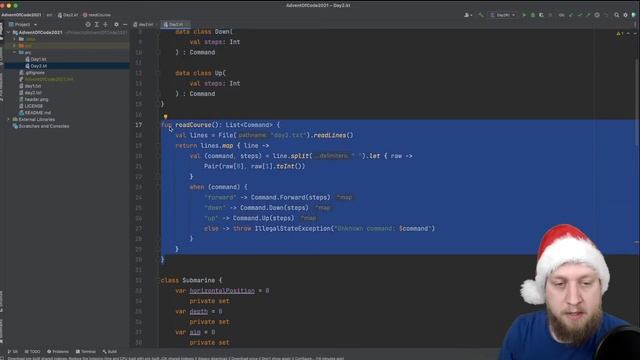Click the 'horizontalPosition' variable name

[x=222, y=291]
